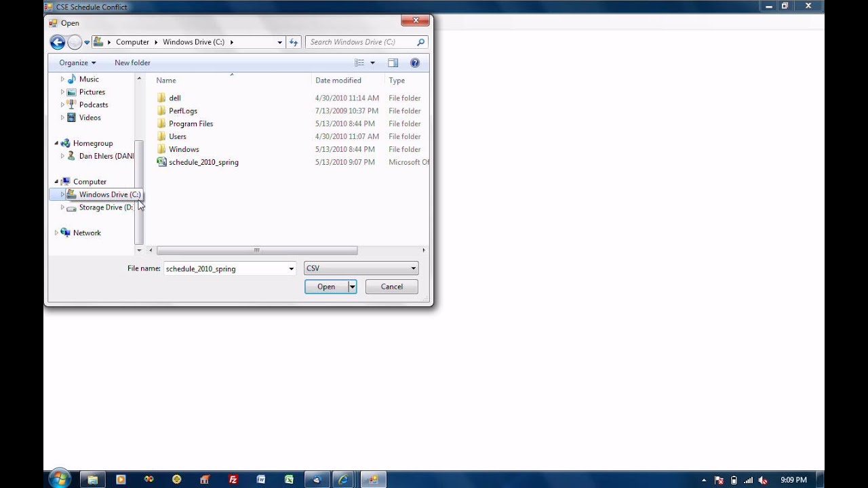The height and width of the screenshot is (488, 868).
Task: Open the media player taskbar icon
Action: pyautogui.click(x=121, y=479)
